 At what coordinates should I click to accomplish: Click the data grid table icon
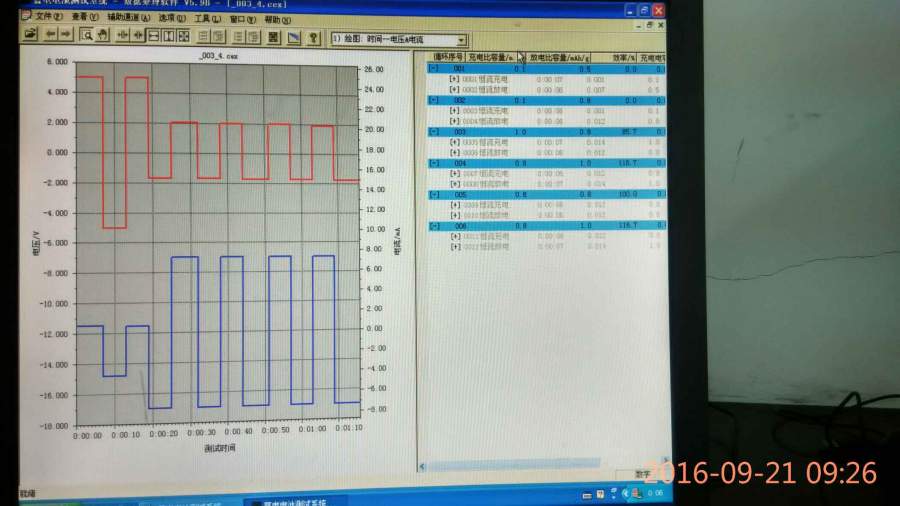click(x=274, y=37)
